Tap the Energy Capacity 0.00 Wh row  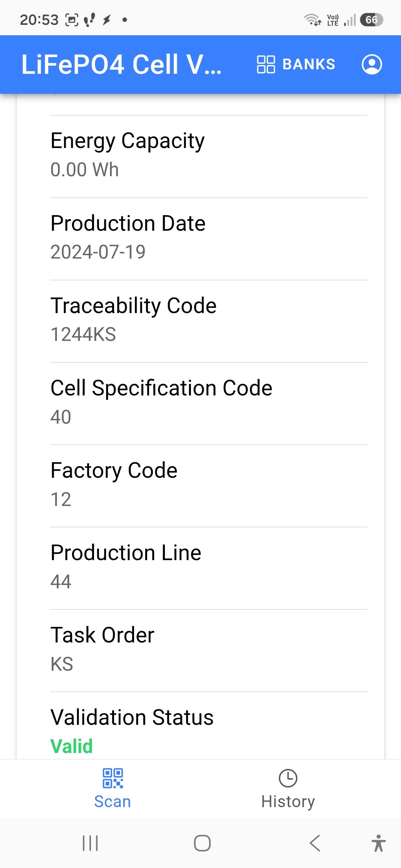[x=209, y=157]
